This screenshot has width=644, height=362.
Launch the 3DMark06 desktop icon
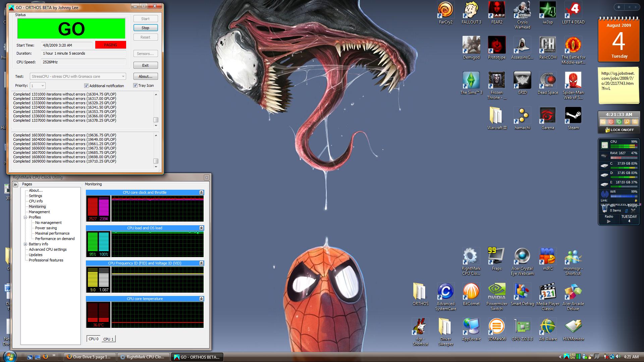[x=496, y=329]
